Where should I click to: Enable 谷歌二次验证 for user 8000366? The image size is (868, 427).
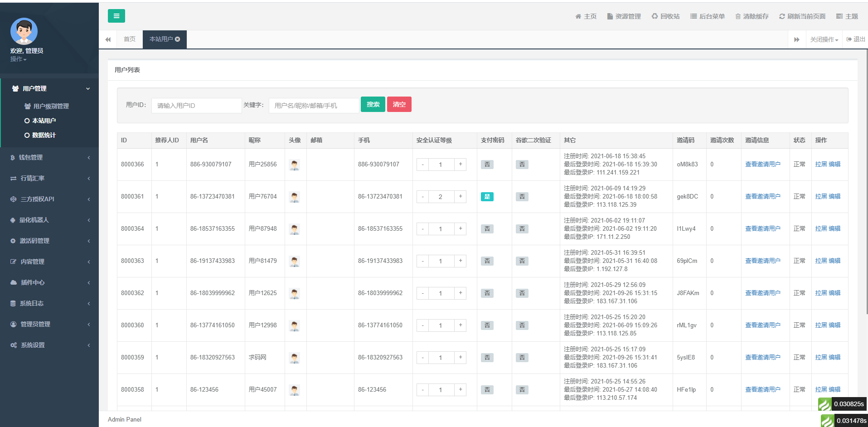tap(522, 164)
